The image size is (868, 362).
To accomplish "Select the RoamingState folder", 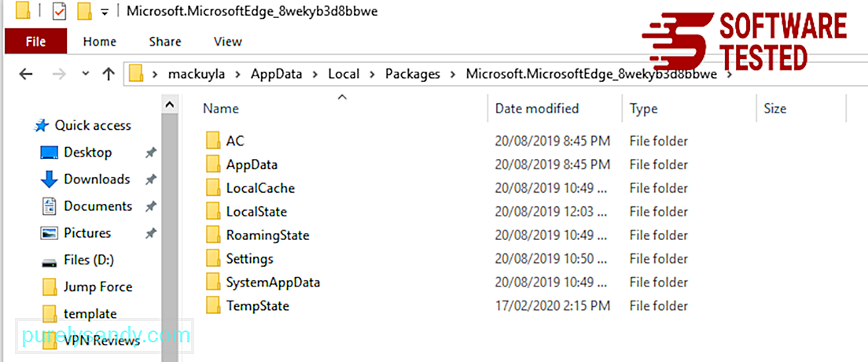I will tap(267, 235).
